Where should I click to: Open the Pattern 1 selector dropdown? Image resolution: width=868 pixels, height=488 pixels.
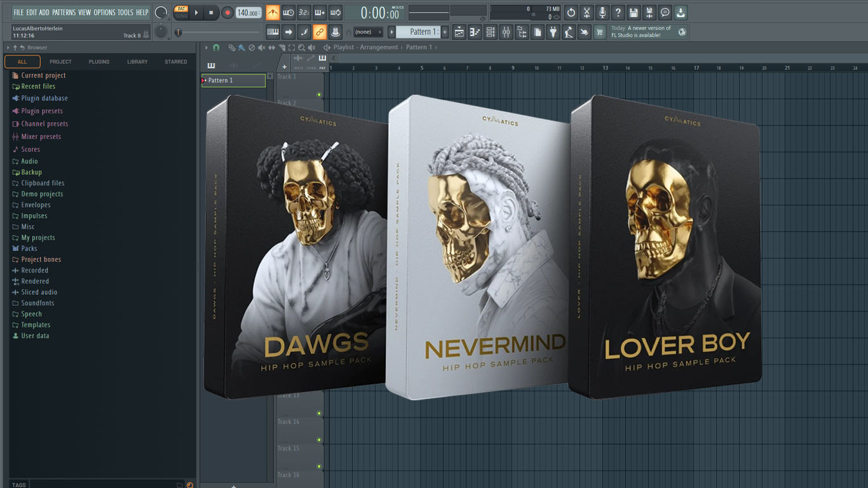[418, 32]
